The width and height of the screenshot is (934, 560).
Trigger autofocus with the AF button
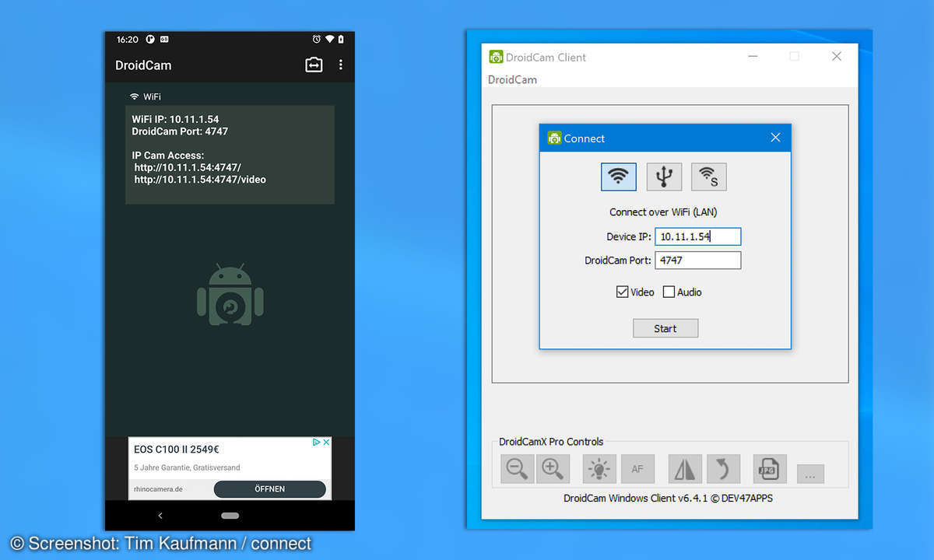pos(637,469)
